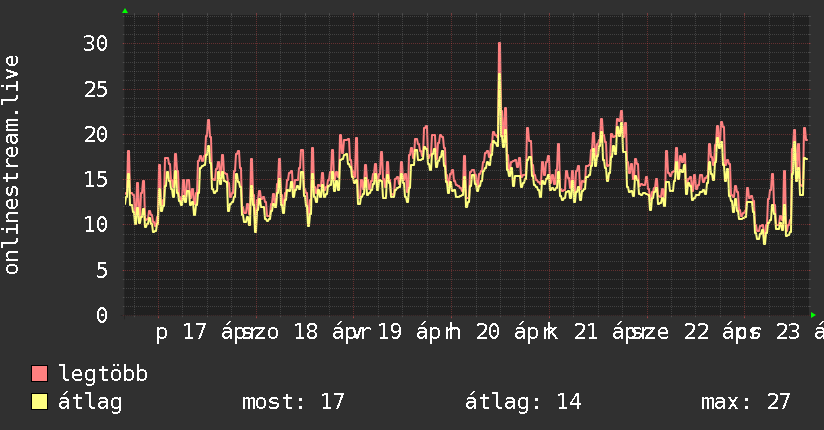This screenshot has height=430, width=824.
Task: Click the y-axis label 0
Action: (x=102, y=315)
